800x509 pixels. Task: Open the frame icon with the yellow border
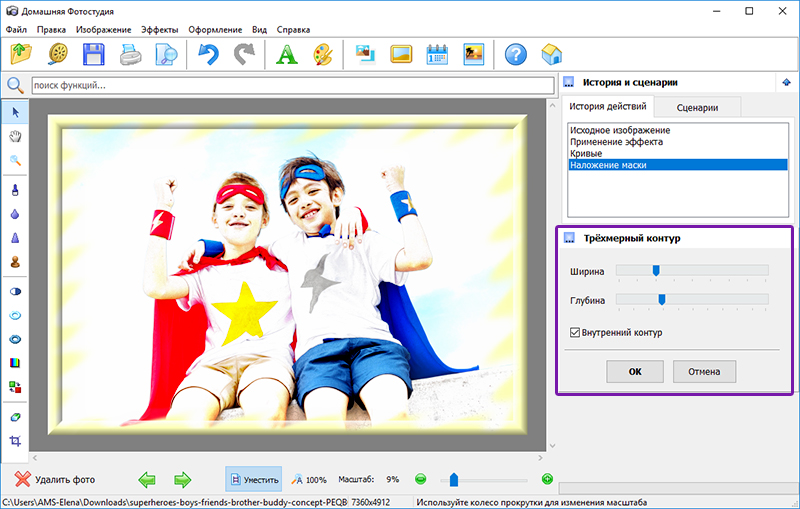(x=401, y=54)
